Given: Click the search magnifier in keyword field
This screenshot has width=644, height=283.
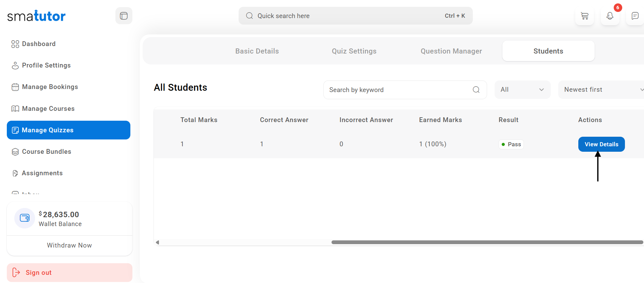Looking at the screenshot, I should (x=476, y=90).
